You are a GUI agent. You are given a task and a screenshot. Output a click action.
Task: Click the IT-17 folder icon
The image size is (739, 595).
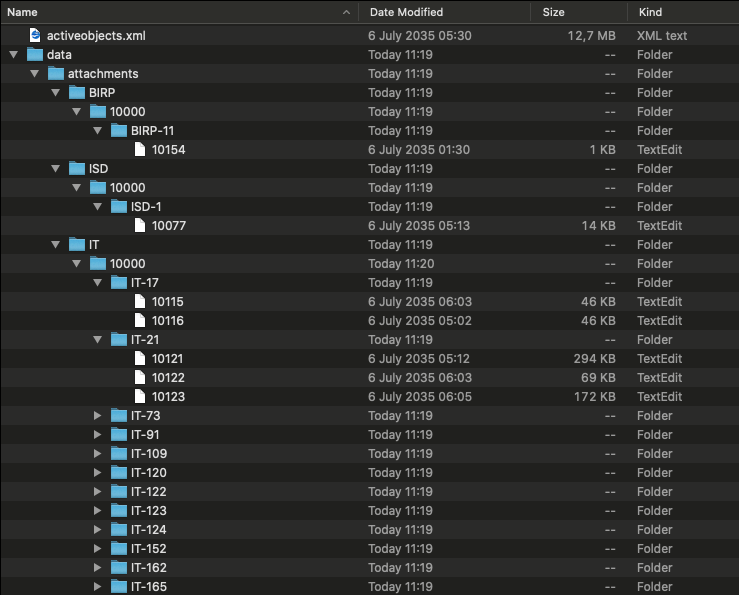click(x=119, y=282)
